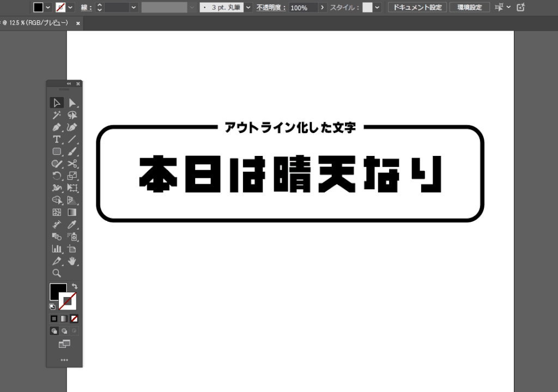This screenshot has width=558, height=392.
Task: Select the Symbol Sprayer tool
Action: click(x=72, y=237)
